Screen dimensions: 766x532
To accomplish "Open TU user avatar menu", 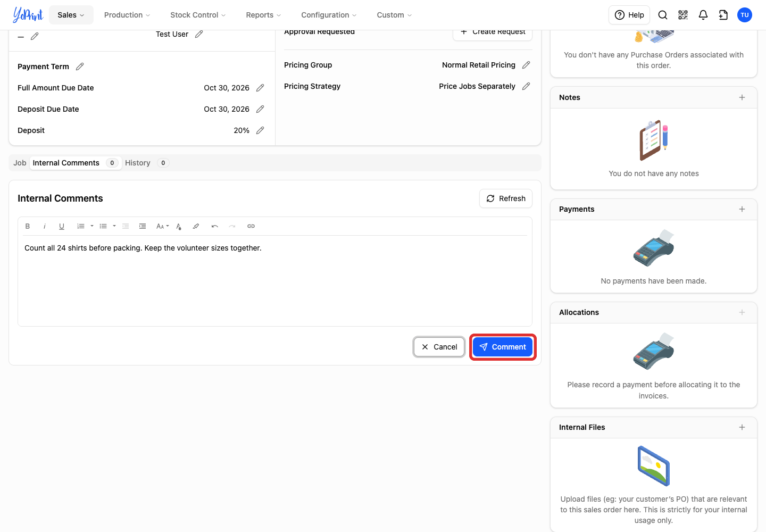I will (745, 15).
